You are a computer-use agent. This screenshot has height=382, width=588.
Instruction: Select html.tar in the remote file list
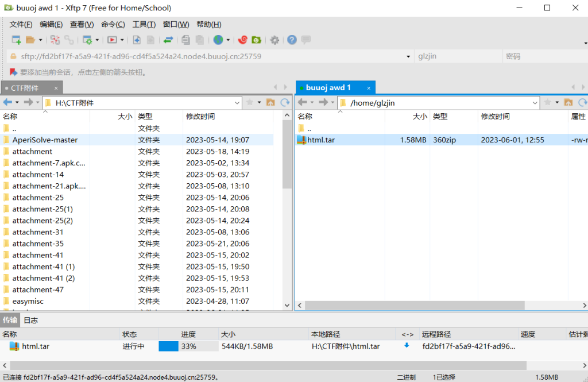tap(322, 140)
